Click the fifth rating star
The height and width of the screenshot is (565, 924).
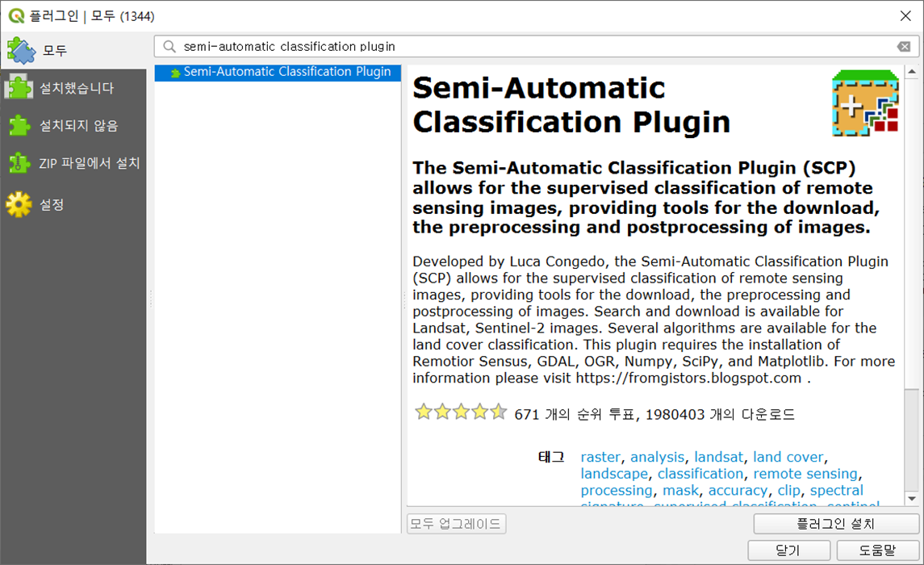(499, 412)
